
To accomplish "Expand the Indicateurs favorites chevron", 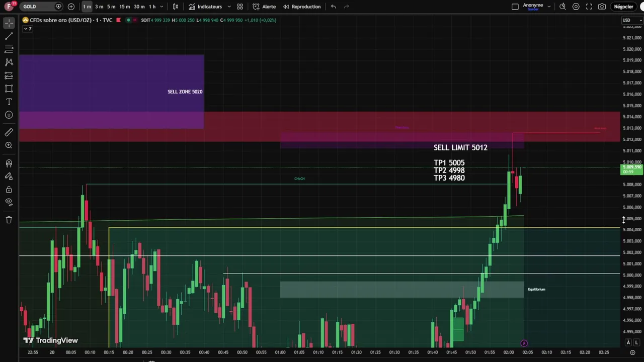I will [229, 7].
